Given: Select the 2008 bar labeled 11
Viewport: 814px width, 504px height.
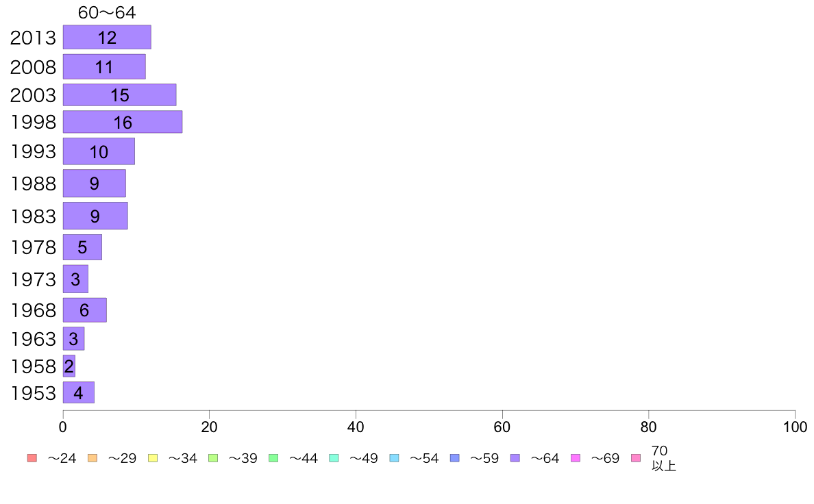Looking at the screenshot, I should point(104,66).
